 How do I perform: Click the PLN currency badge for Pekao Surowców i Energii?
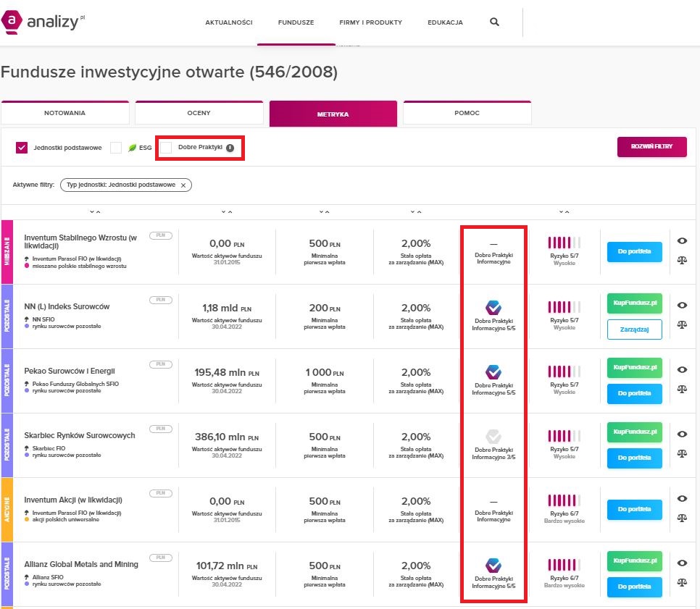click(161, 364)
